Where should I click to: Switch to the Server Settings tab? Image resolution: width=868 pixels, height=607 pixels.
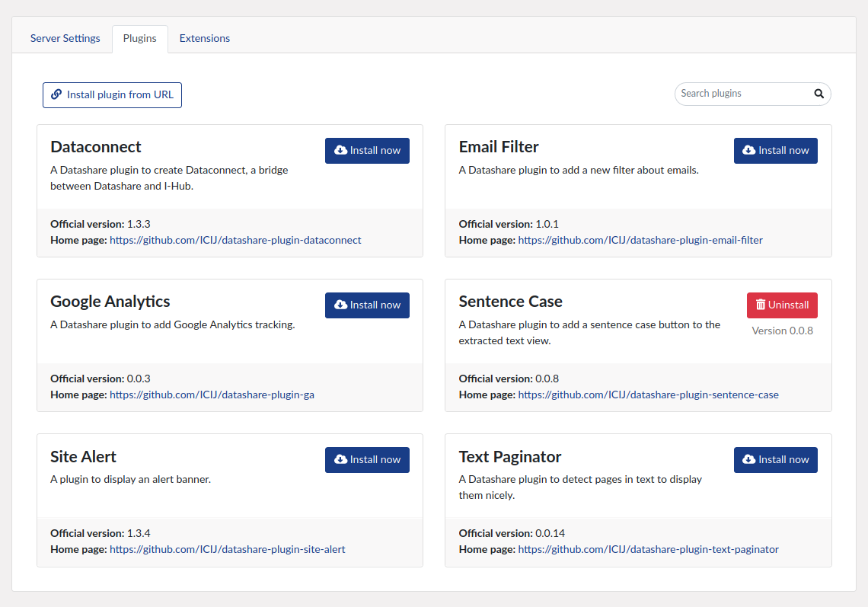click(65, 38)
